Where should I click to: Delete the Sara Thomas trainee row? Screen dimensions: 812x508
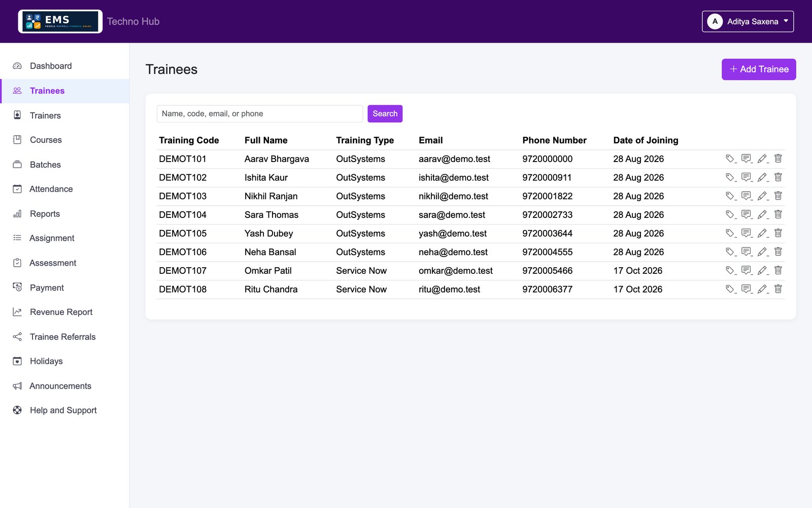point(778,214)
